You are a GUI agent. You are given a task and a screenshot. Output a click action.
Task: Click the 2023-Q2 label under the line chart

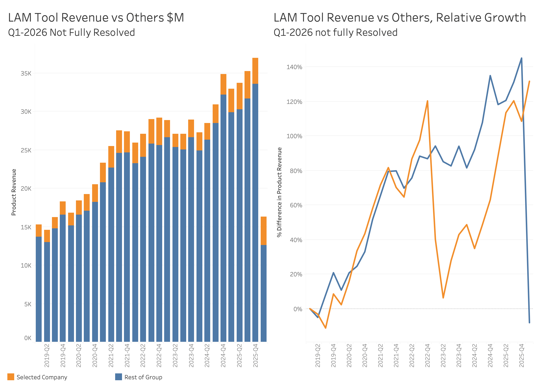point(443,355)
